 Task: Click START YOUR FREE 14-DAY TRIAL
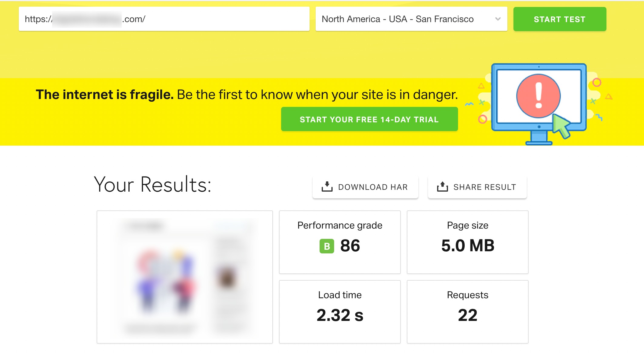pyautogui.click(x=369, y=119)
